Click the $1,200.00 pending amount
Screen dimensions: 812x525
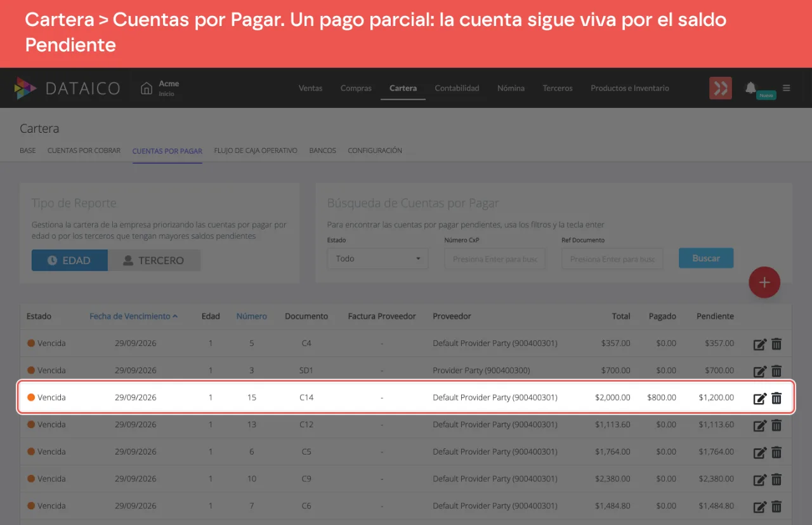point(716,398)
